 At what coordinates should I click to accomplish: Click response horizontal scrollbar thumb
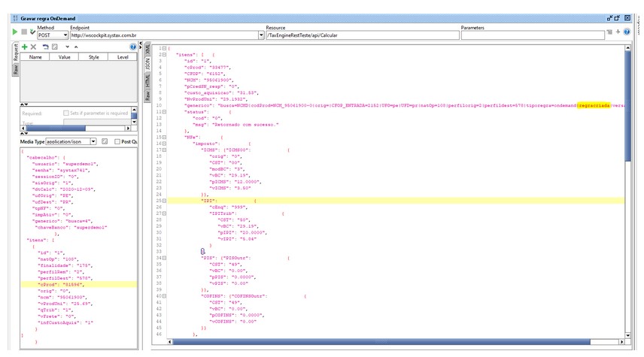tap(381, 342)
